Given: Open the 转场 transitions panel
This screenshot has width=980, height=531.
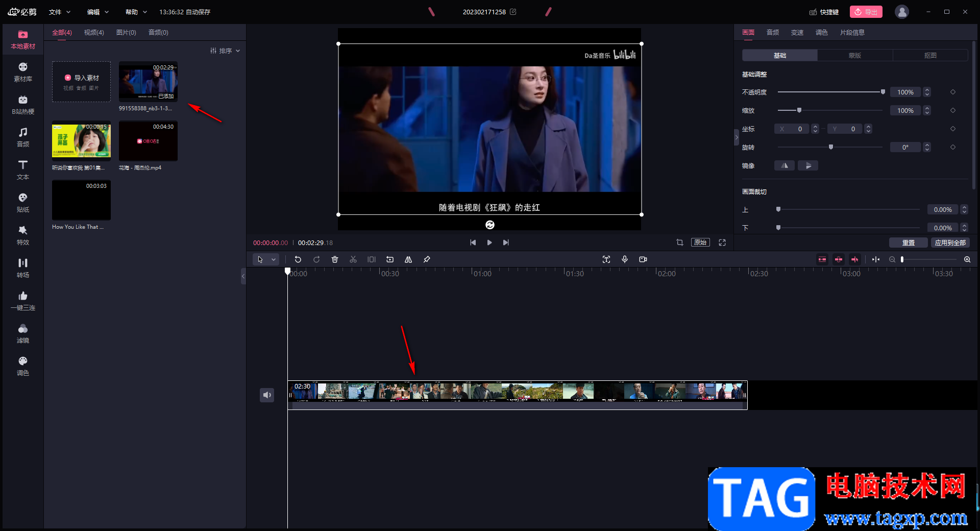Looking at the screenshot, I should (23, 269).
